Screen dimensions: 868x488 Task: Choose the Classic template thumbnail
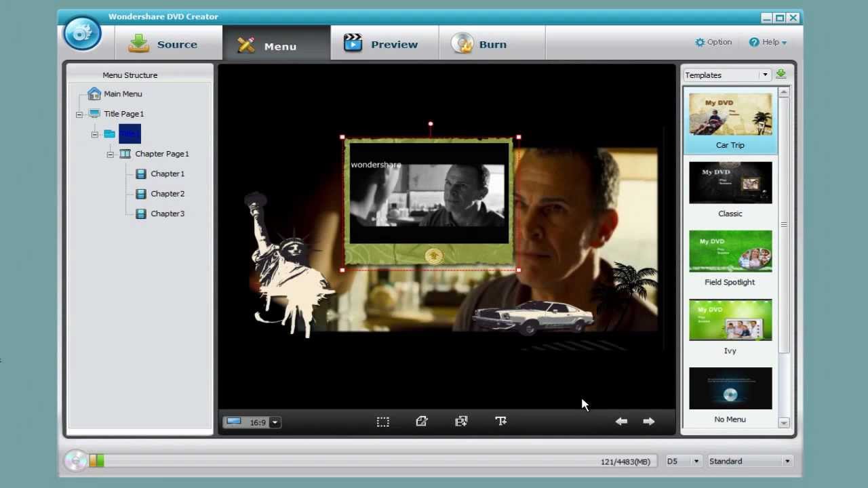(x=730, y=182)
